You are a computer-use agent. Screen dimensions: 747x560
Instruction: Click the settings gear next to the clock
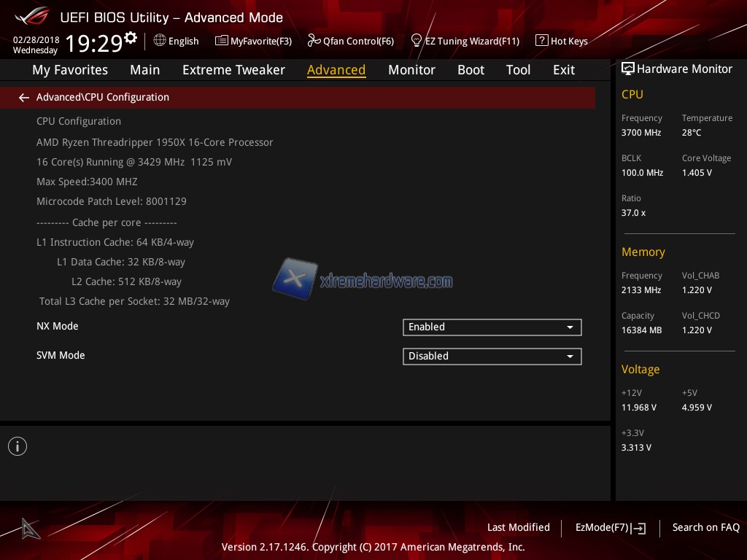131,37
